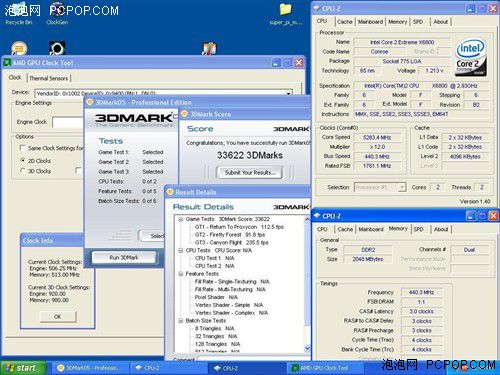Open SPD tab in lower CPU-Z window
Screen dimensions: 500x375
pyautogui.click(x=419, y=229)
